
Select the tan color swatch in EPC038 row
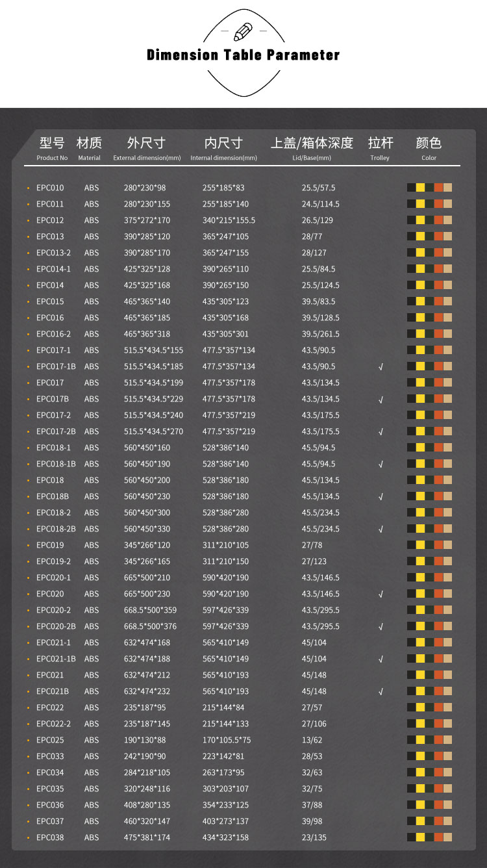pyautogui.click(x=448, y=837)
